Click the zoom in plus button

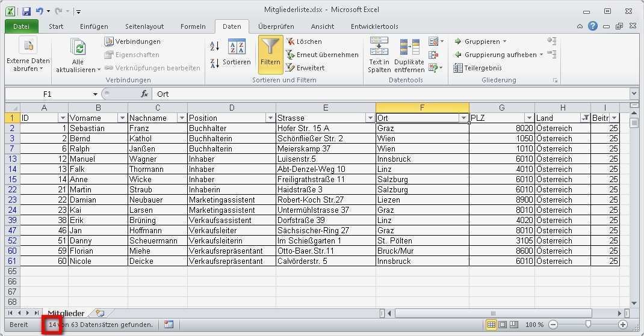click(x=623, y=325)
